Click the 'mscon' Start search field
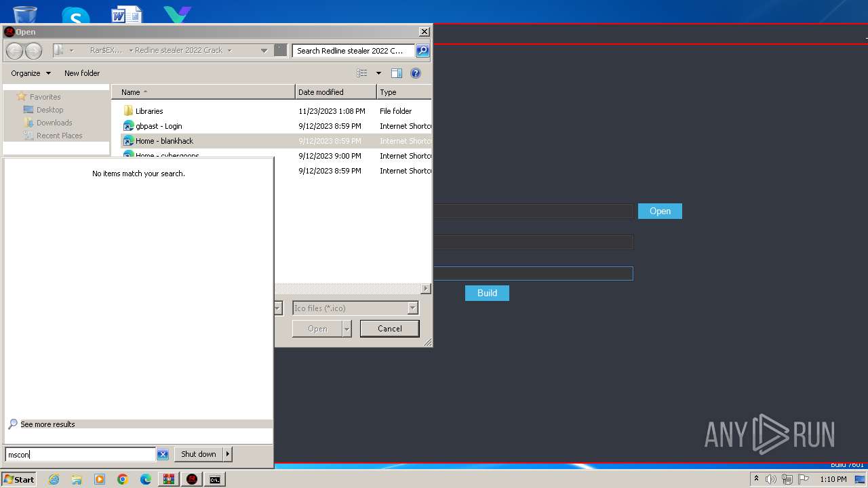Screen dimensions: 868x488 [81, 454]
